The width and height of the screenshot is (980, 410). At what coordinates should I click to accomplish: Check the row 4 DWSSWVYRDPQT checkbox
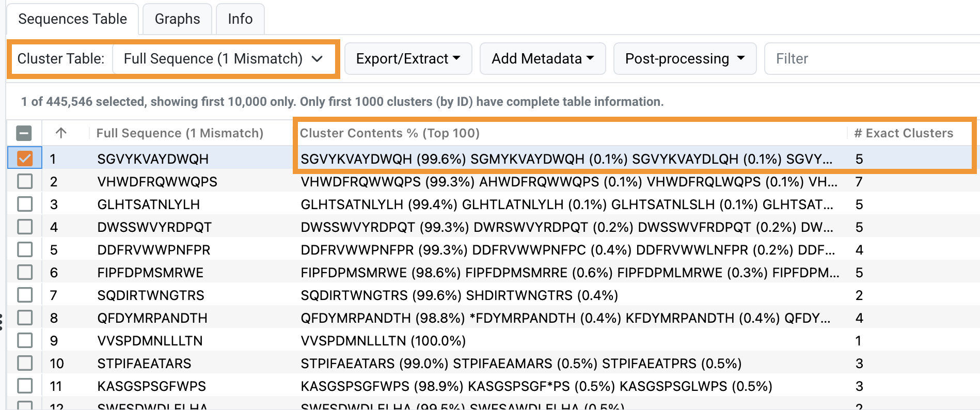click(x=25, y=227)
